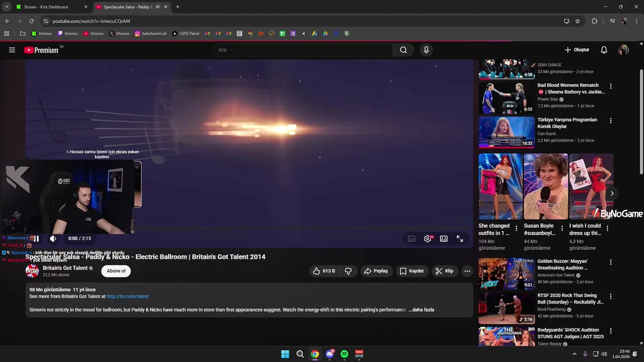The image size is (644, 362).
Task: Open the YouTube hamburger guide menu
Action: tap(12, 50)
